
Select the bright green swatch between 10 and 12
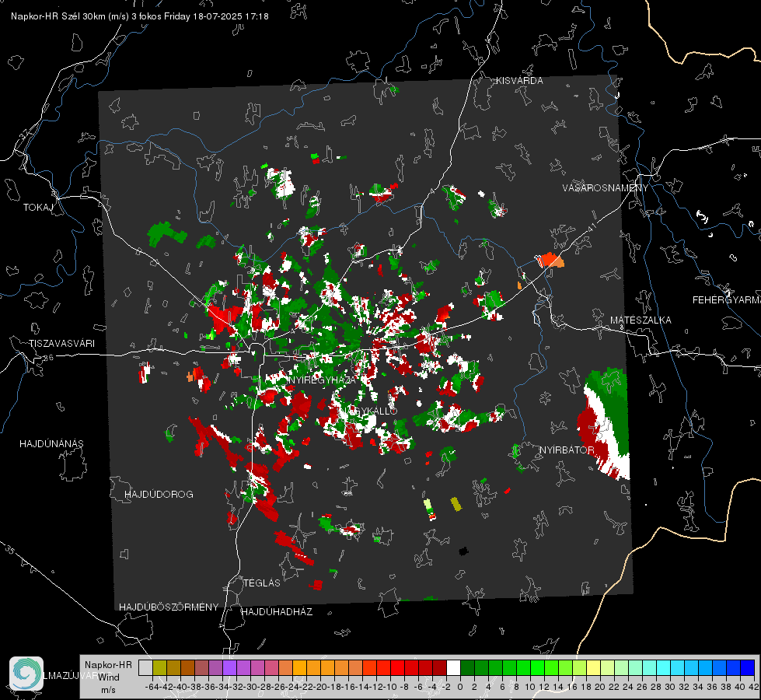pos(537,668)
